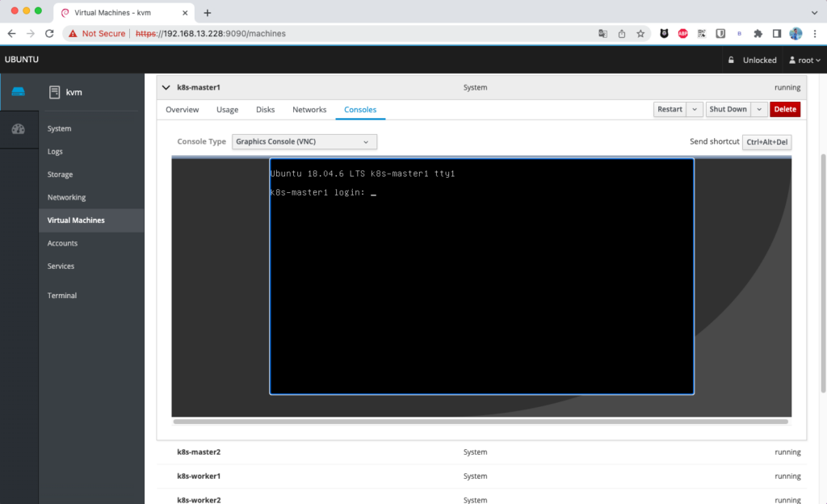Viewport: 827px width, 504px height.
Task: Send the Ctrl+Alt+Del shortcut
Action: click(767, 142)
